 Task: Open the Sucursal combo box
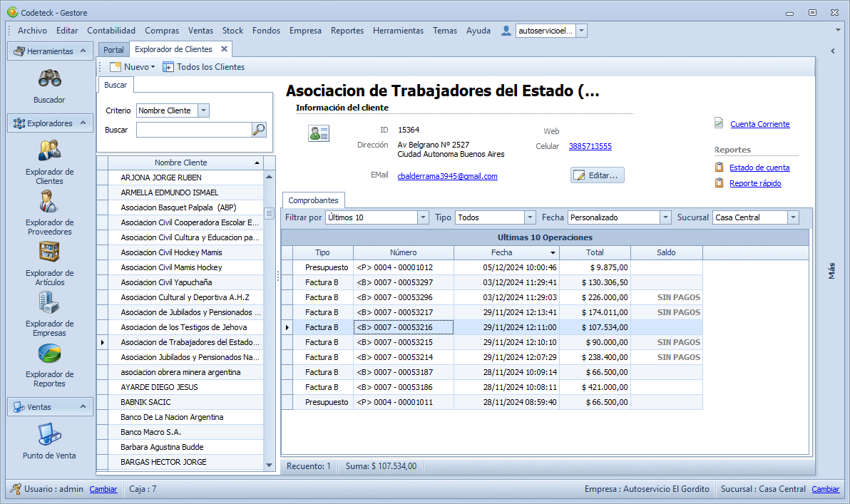(x=793, y=217)
